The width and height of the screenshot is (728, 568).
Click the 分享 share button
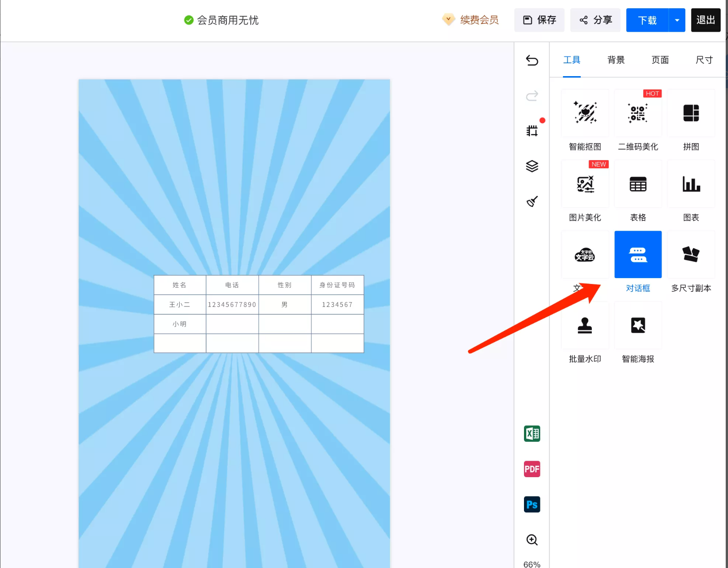[x=595, y=20]
